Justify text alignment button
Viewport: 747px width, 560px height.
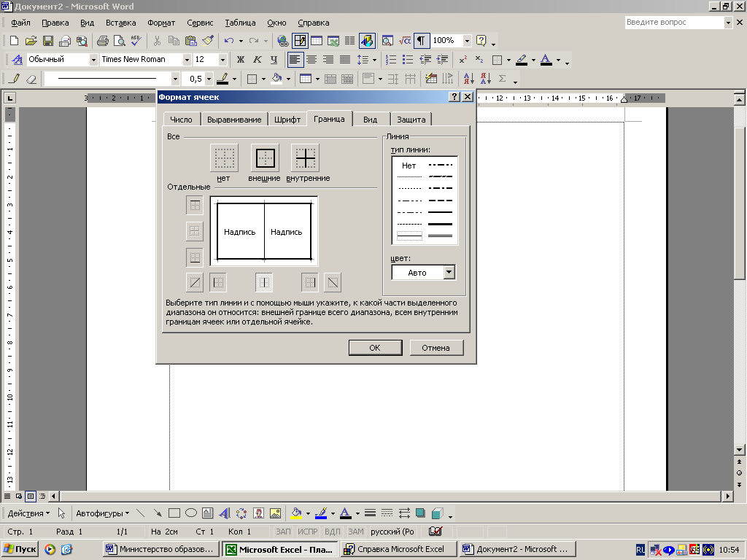pyautogui.click(x=345, y=60)
